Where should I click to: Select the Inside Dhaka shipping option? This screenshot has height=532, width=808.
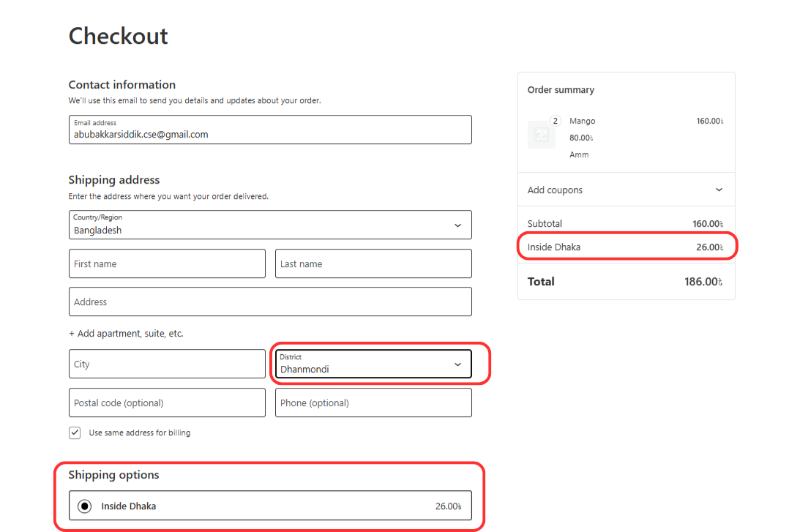(271, 505)
